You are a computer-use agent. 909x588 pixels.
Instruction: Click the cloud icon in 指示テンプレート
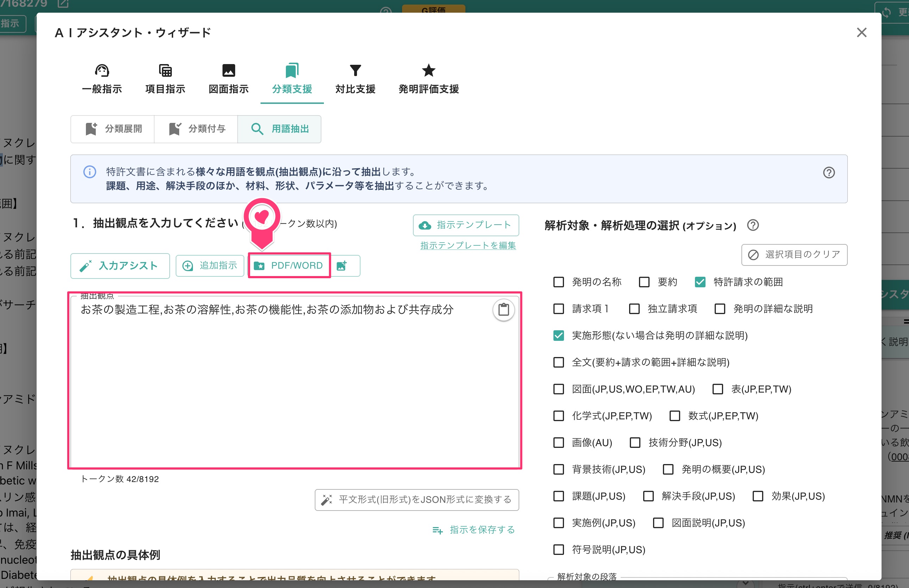[x=425, y=225]
